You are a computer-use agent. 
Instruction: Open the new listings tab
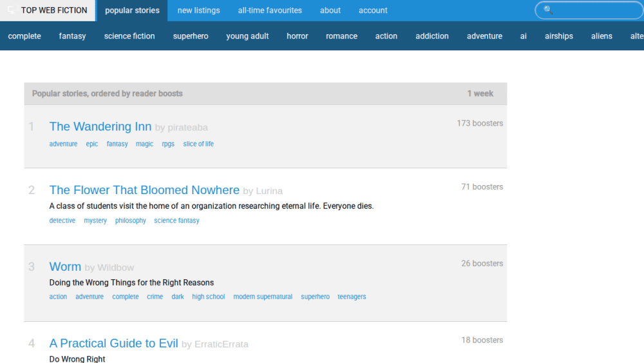point(198,10)
